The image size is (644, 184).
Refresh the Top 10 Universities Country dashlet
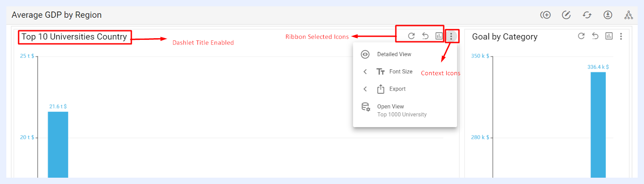click(411, 36)
